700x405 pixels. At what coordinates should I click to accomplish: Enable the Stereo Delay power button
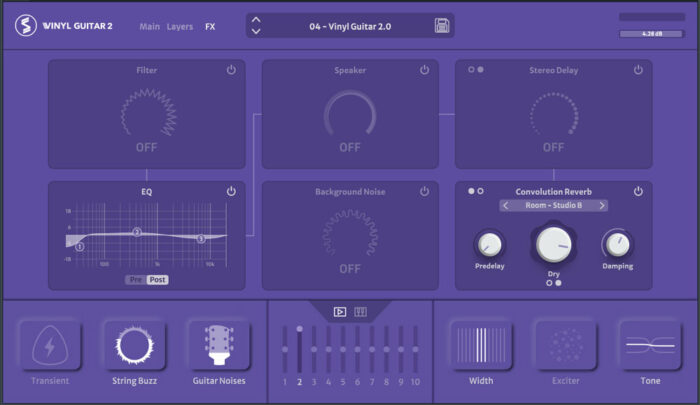[638, 70]
